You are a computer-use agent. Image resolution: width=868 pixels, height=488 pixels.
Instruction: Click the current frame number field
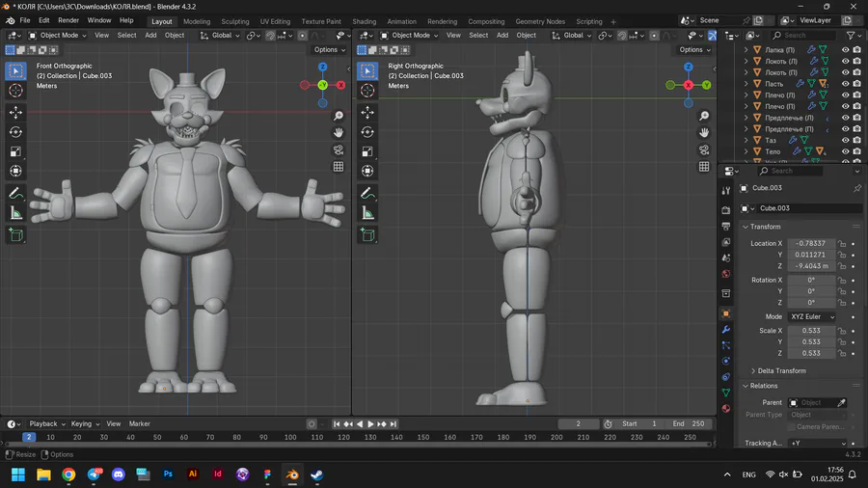pos(579,423)
